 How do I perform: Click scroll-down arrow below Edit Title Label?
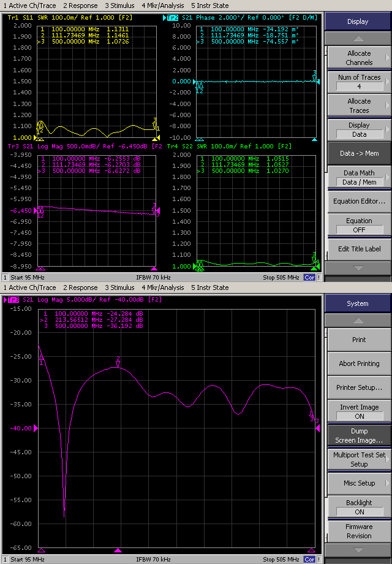click(x=358, y=268)
